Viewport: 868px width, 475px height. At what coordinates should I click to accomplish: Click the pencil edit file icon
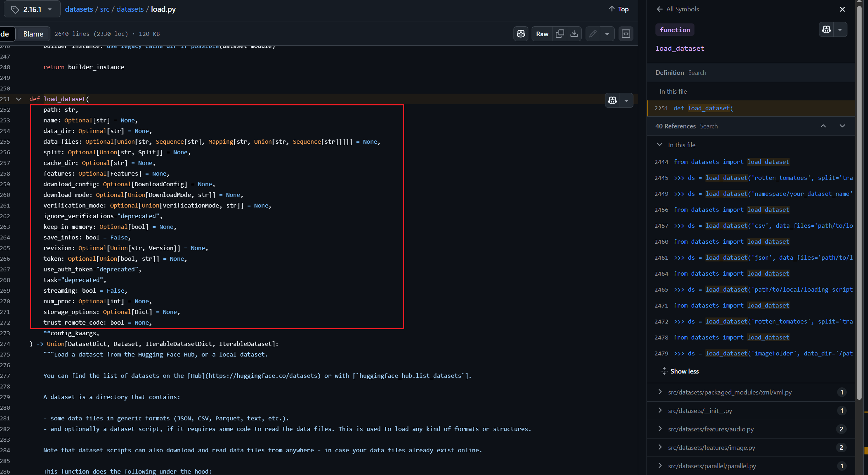coord(593,34)
